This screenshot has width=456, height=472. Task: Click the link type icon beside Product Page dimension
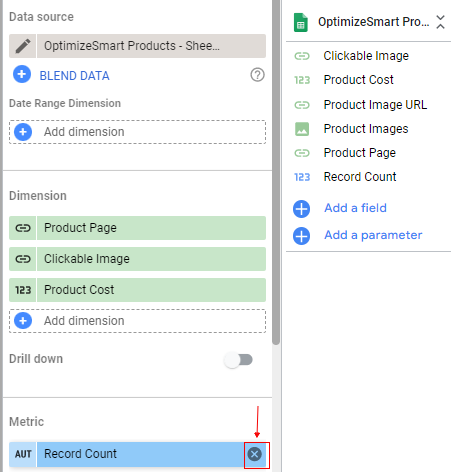click(x=23, y=228)
